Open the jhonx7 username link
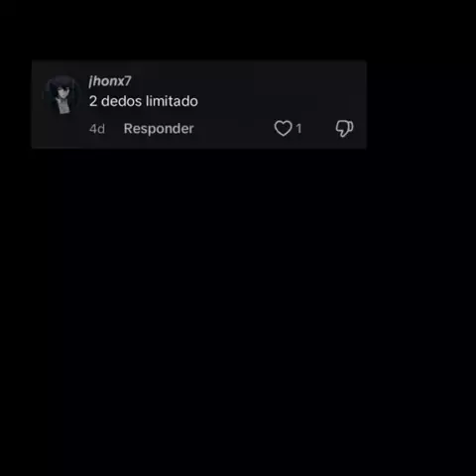The image size is (476, 476). (x=110, y=81)
